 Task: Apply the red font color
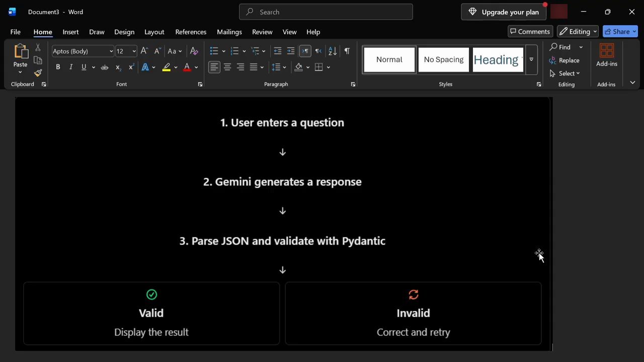click(187, 67)
